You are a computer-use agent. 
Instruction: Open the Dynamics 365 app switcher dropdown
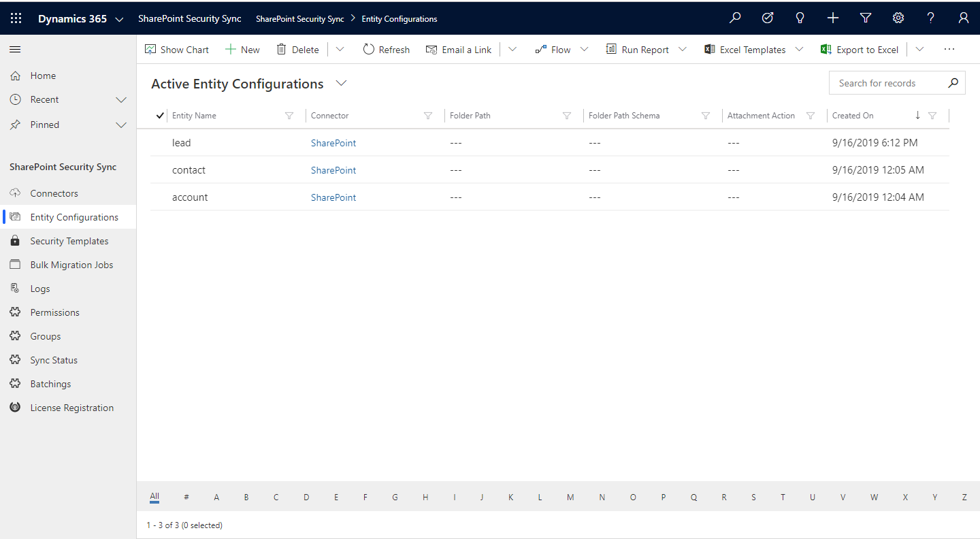pyautogui.click(x=120, y=19)
